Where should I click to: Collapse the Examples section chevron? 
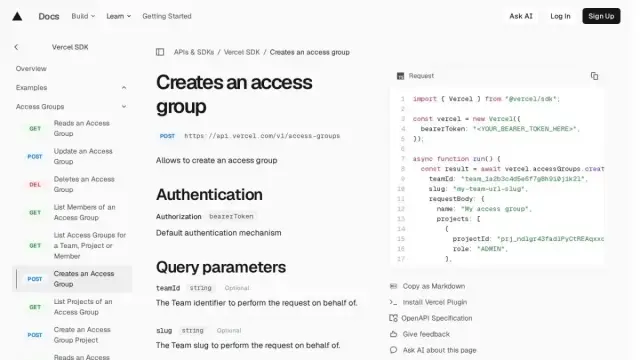coord(124,88)
